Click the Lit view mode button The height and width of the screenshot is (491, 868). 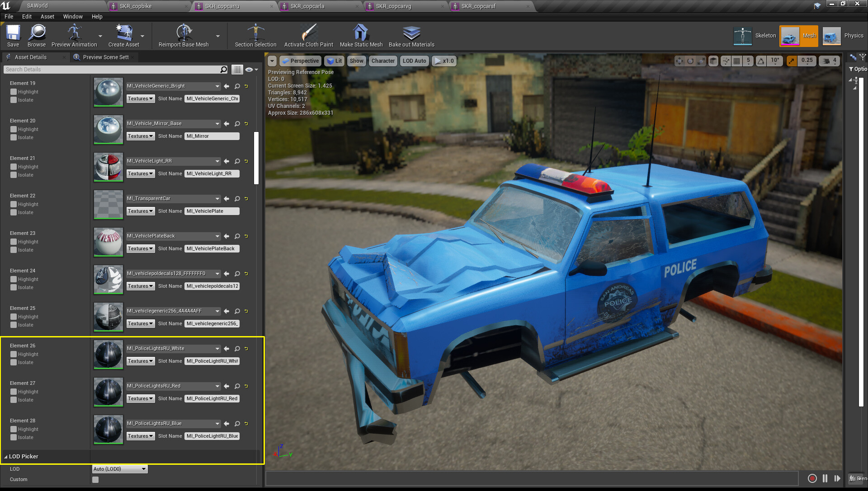335,61
